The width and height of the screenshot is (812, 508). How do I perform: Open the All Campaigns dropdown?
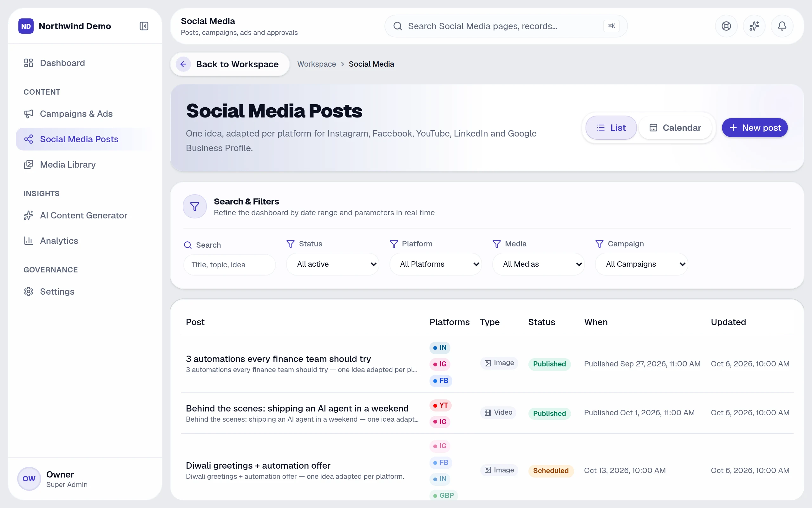[x=642, y=264]
